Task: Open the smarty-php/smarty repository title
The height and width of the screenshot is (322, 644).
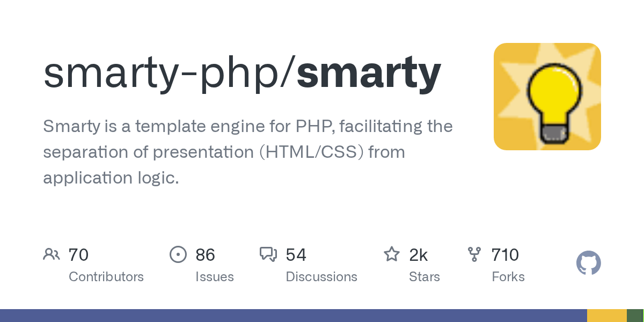Action: click(241, 74)
